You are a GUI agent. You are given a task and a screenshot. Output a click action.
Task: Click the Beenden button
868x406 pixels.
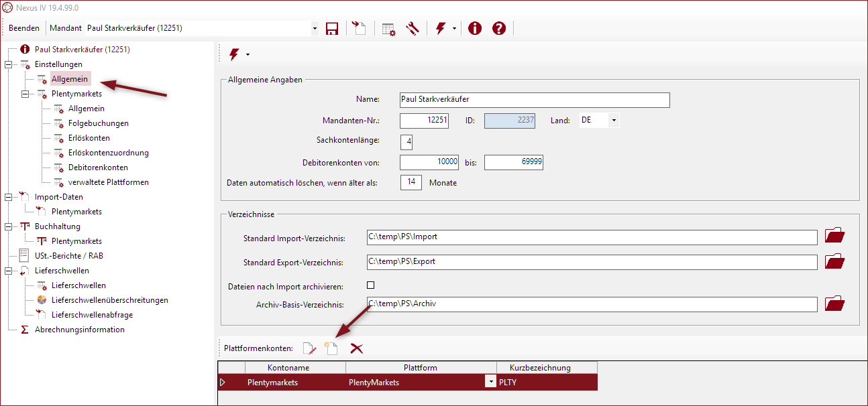pyautogui.click(x=23, y=28)
